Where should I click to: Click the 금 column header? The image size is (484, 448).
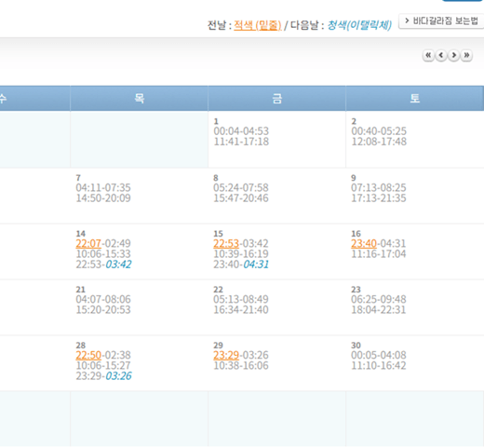coord(276,99)
